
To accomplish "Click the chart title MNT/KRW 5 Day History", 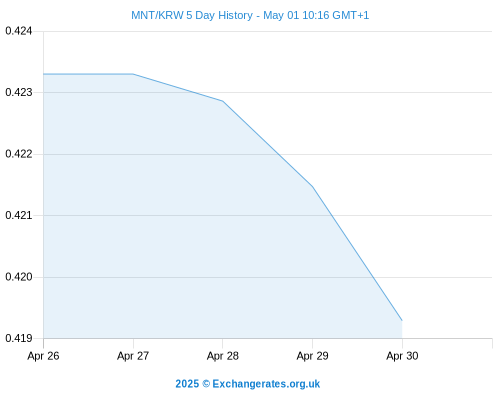I will tap(192, 15).
